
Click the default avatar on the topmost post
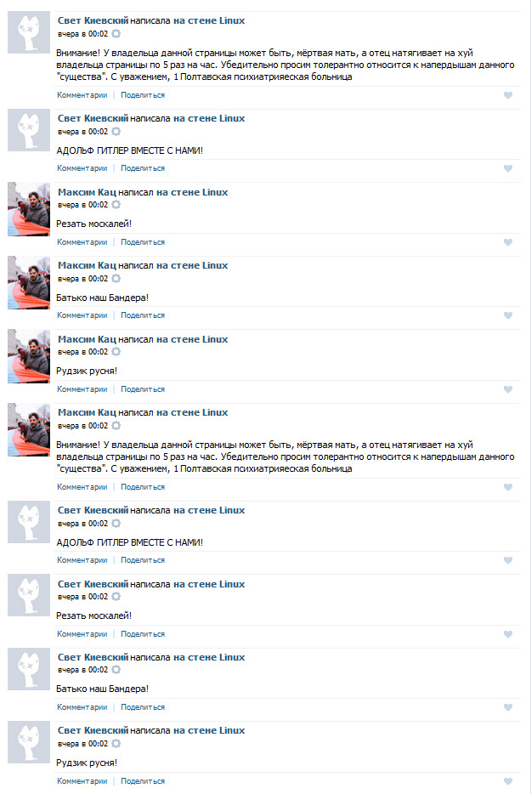[29, 32]
